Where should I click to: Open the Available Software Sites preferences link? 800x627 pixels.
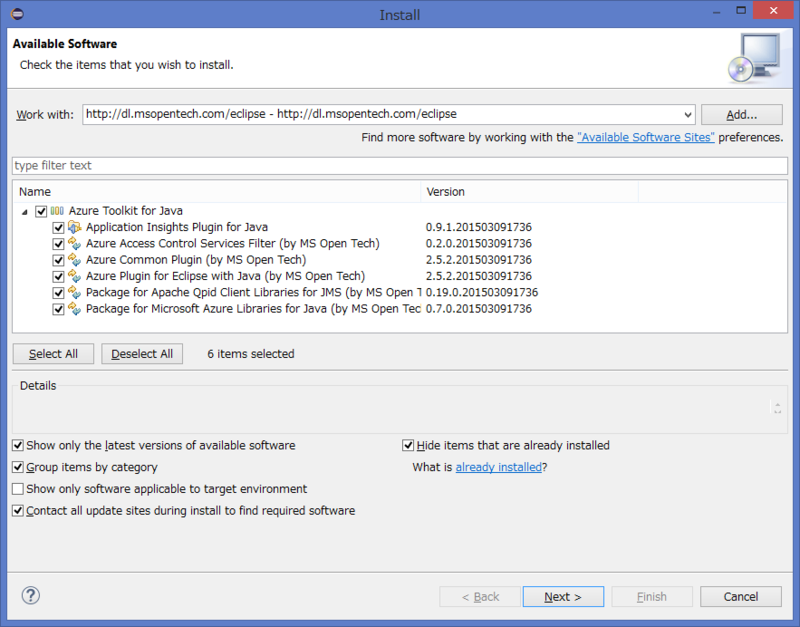645,137
